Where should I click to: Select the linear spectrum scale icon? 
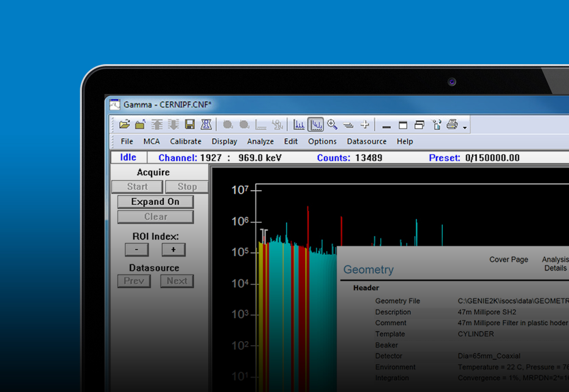[x=298, y=125]
